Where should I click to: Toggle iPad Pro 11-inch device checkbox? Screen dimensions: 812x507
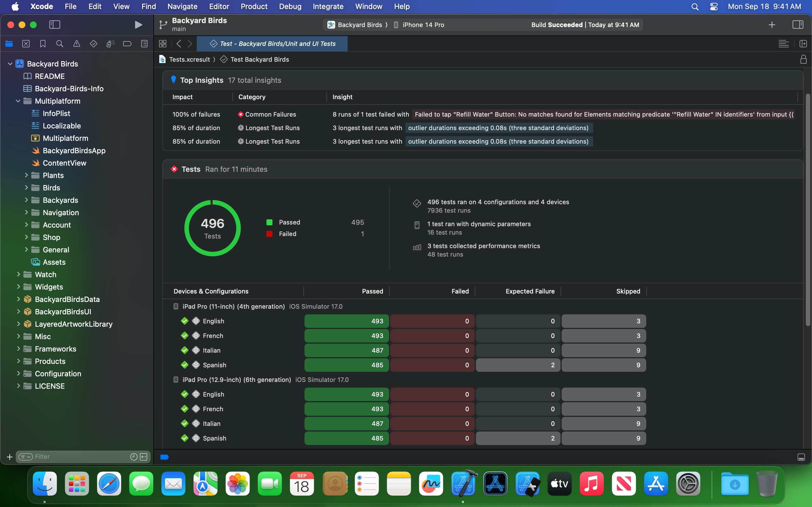tap(175, 306)
